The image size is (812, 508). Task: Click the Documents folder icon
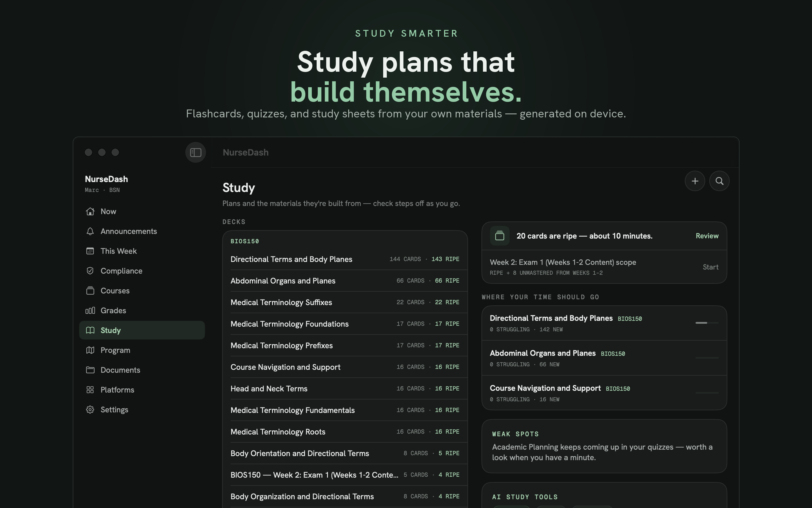90,370
